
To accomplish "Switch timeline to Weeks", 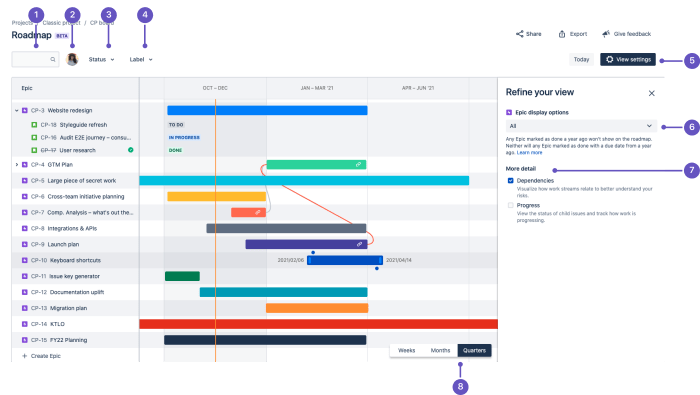I will [x=406, y=350].
